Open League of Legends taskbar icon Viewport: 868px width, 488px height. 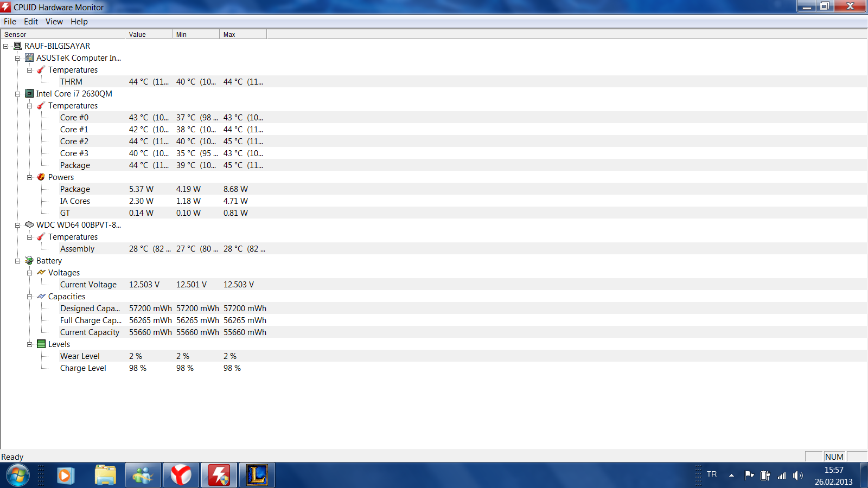click(x=257, y=476)
